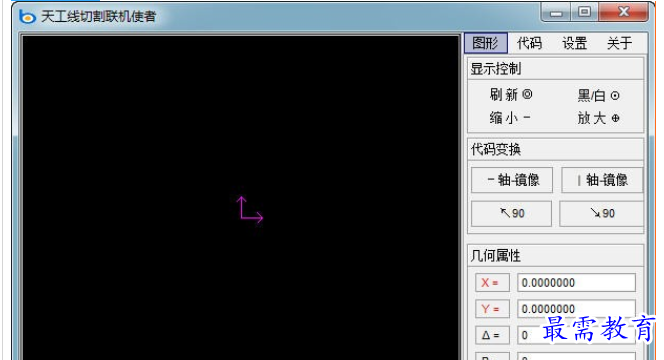Click 缩小 to zoom out
Screen dimensions: 664x360
[x=510, y=117]
